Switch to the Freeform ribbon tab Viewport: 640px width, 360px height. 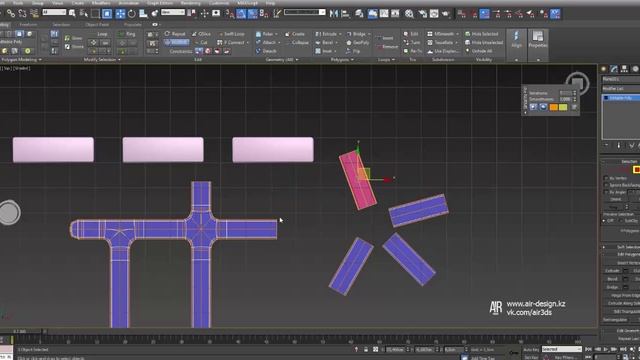pyautogui.click(x=29, y=24)
